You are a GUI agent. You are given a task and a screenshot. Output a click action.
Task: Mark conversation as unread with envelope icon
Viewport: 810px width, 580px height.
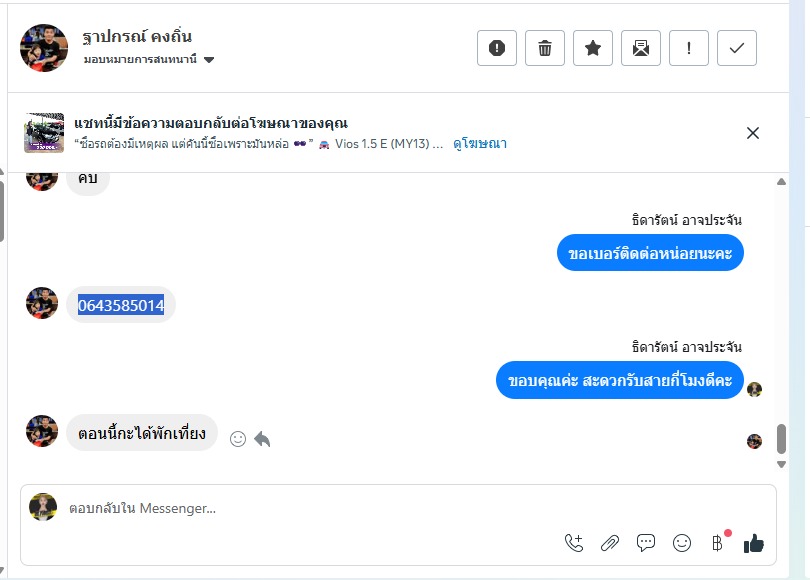point(641,48)
